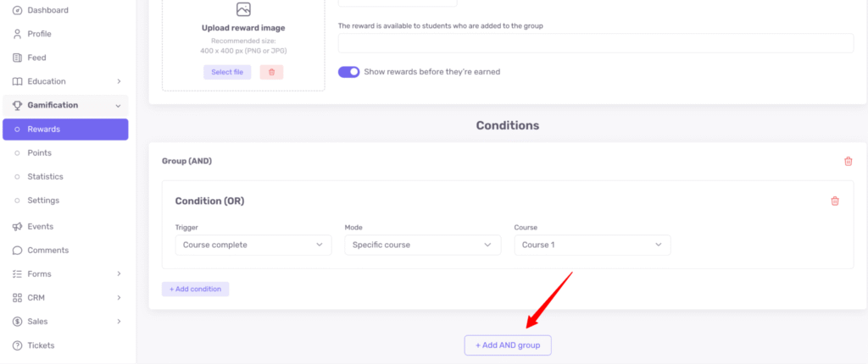Remove uploaded reward image with trash button
Screen dimensions: 868x364
coord(271,72)
